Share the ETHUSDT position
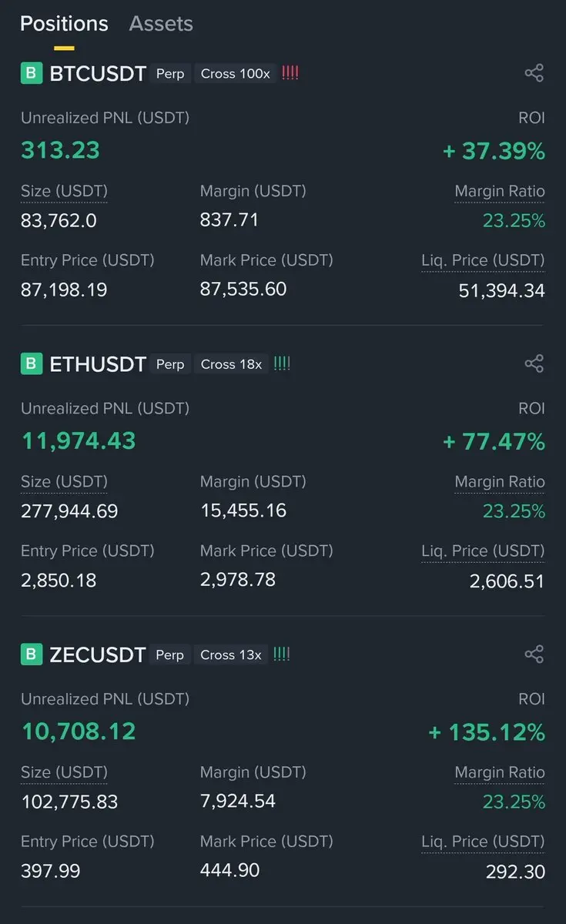Image resolution: width=566 pixels, height=924 pixels. coord(534,363)
